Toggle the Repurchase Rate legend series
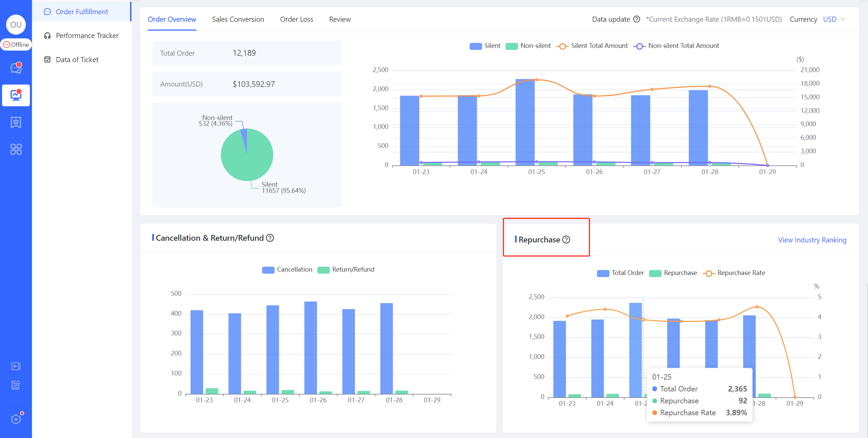Viewport: 868px width, 438px height. [x=734, y=273]
